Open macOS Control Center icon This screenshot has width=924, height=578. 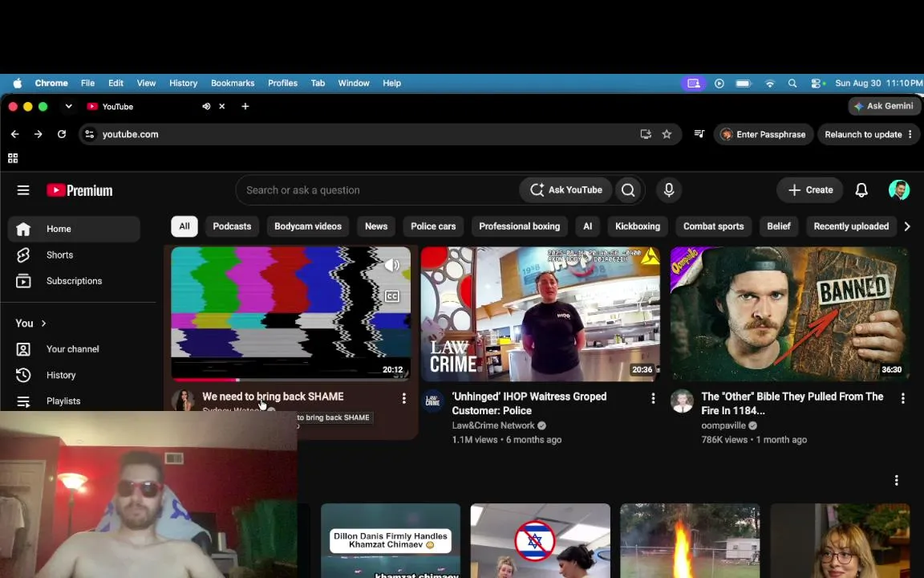(817, 83)
